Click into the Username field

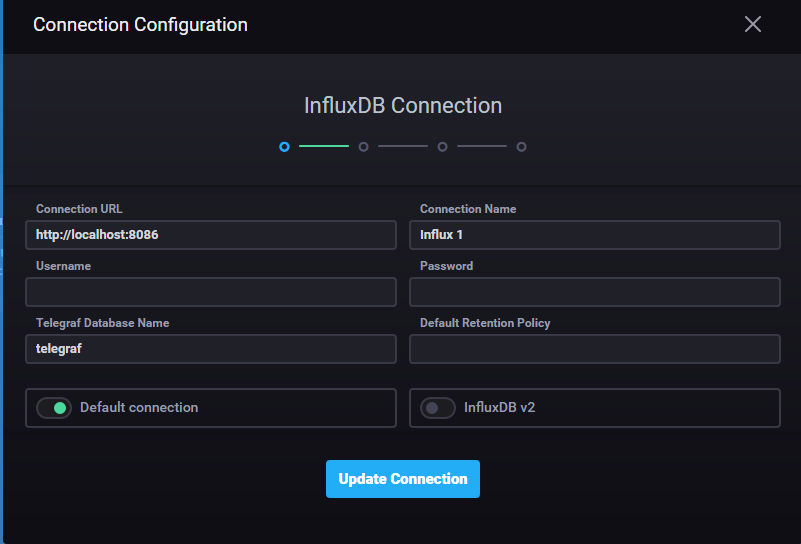(x=211, y=292)
